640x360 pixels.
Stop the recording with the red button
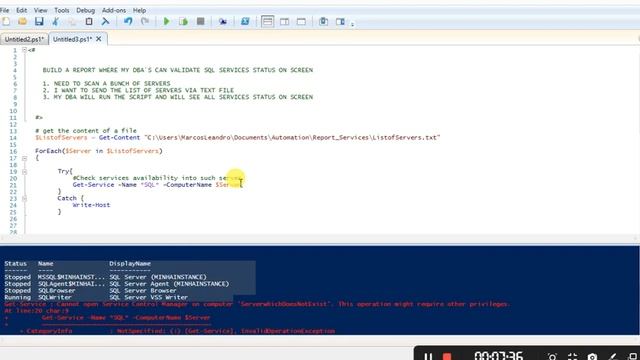point(447,356)
